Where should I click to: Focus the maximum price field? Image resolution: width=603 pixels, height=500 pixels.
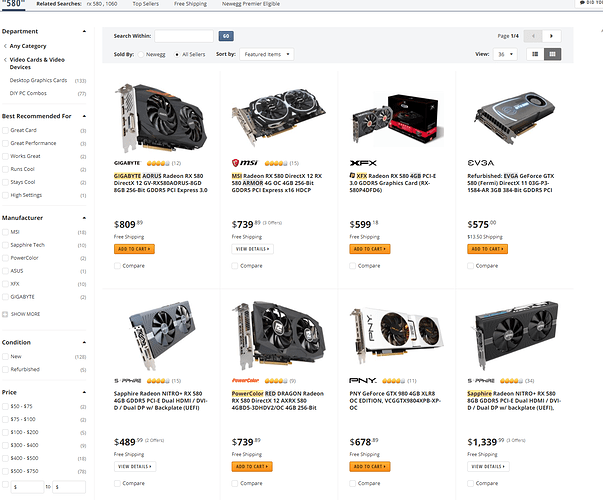(69, 487)
